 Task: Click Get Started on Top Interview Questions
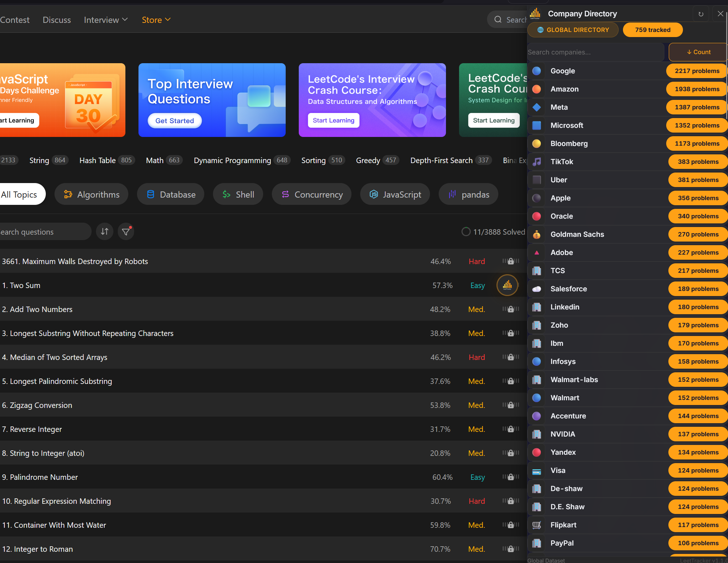click(174, 120)
